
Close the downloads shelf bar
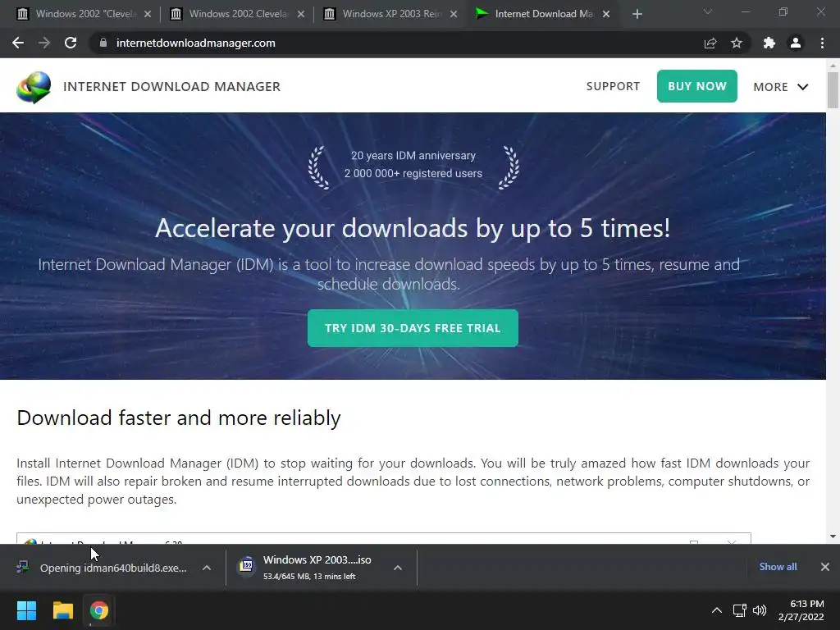click(825, 567)
